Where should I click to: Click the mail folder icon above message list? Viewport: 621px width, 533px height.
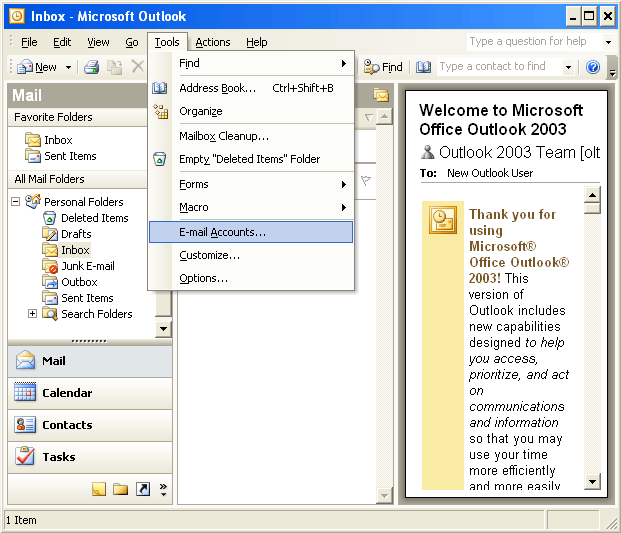381,95
